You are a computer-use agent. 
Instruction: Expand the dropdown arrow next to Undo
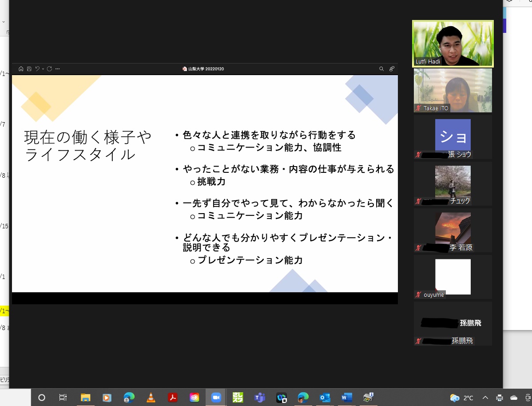click(x=43, y=69)
